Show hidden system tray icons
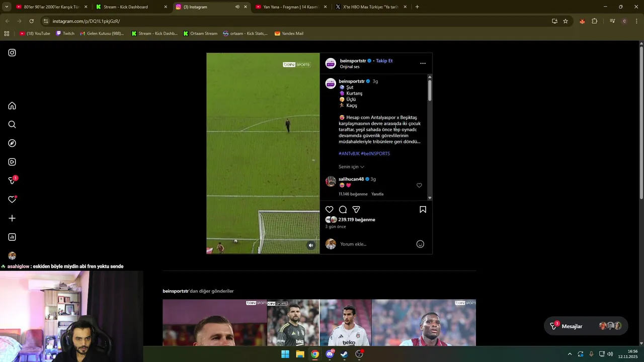This screenshot has height=362, width=644. coord(570,354)
